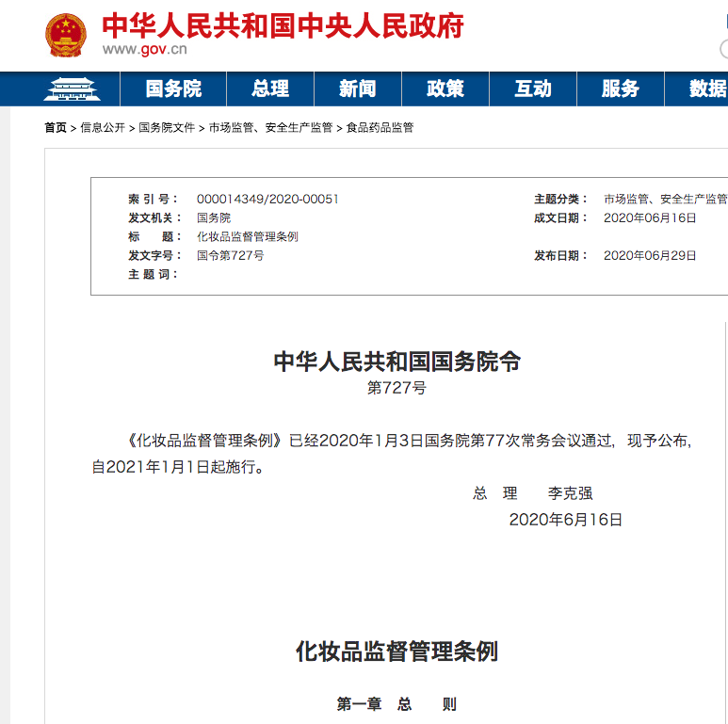728x724 pixels.
Task: Click the signing date 2020年6月16日
Action: [565, 520]
